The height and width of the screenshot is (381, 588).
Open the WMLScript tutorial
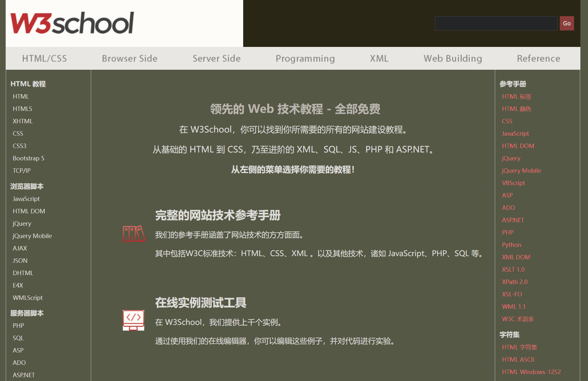28,298
